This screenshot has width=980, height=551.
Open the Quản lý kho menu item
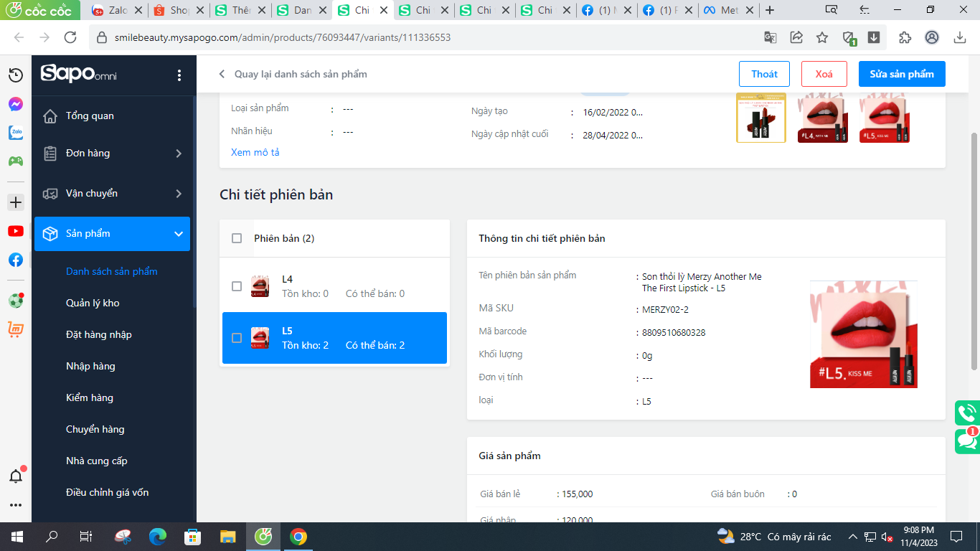click(x=93, y=303)
